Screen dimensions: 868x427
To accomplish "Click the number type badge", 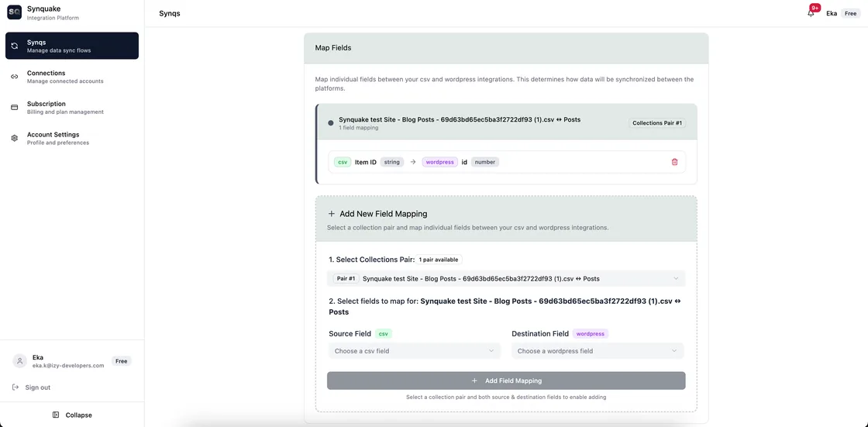I will 485,162.
